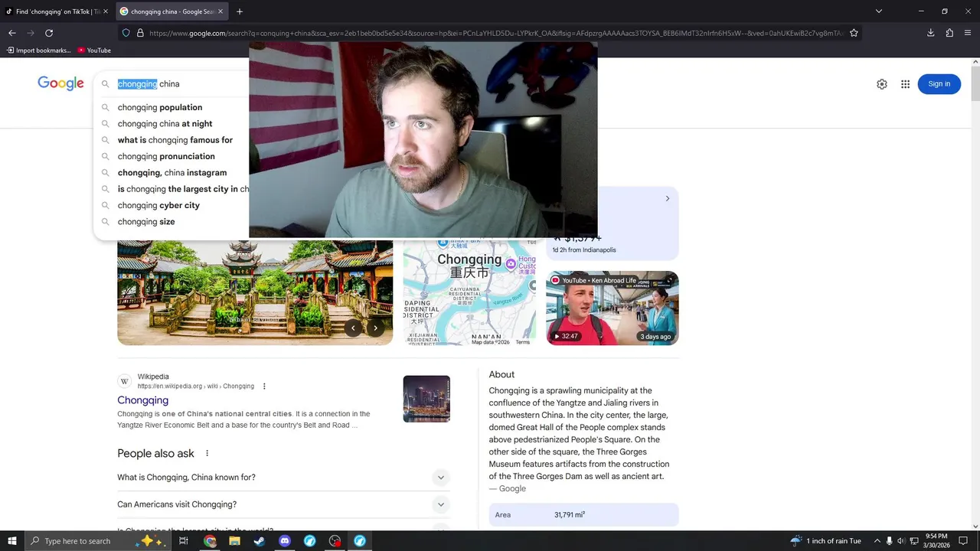
Task: Click the flight card arrow chevron
Action: tap(667, 198)
